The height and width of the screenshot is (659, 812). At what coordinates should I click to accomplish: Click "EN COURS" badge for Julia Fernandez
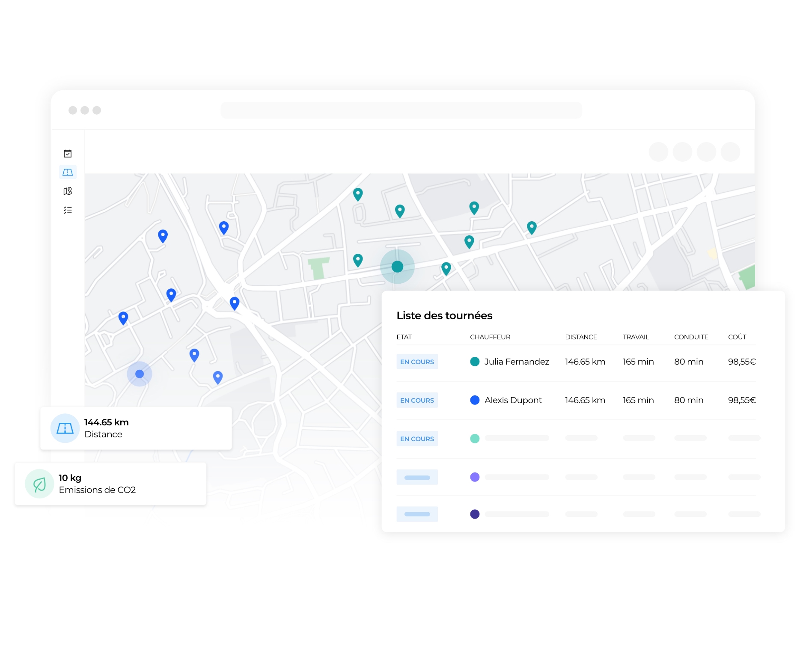(417, 362)
